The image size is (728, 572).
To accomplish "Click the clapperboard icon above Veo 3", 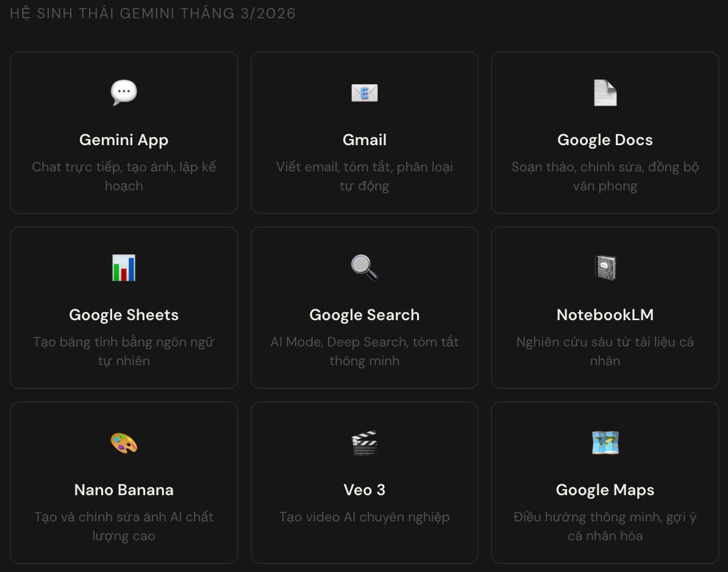I will coord(365,443).
